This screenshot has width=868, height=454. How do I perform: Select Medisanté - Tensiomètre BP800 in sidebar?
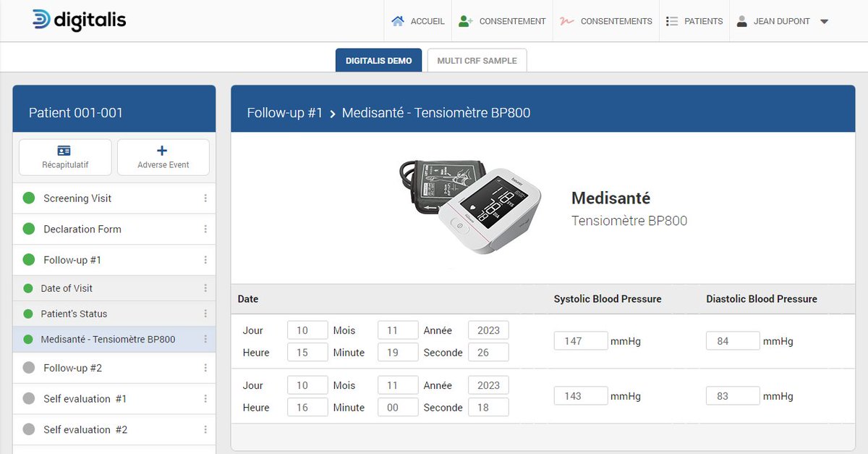114,339
